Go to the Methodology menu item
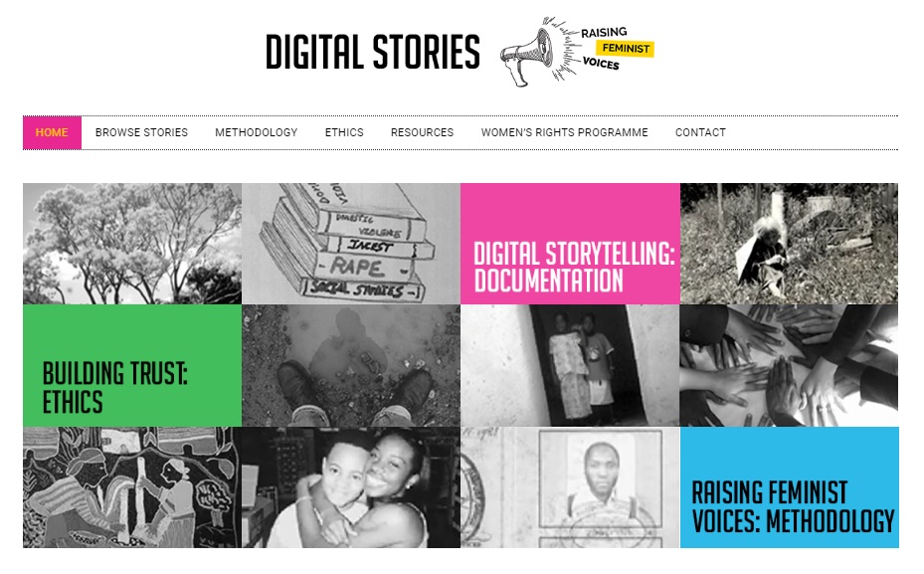The width and height of the screenshot is (924, 574). pos(257,132)
